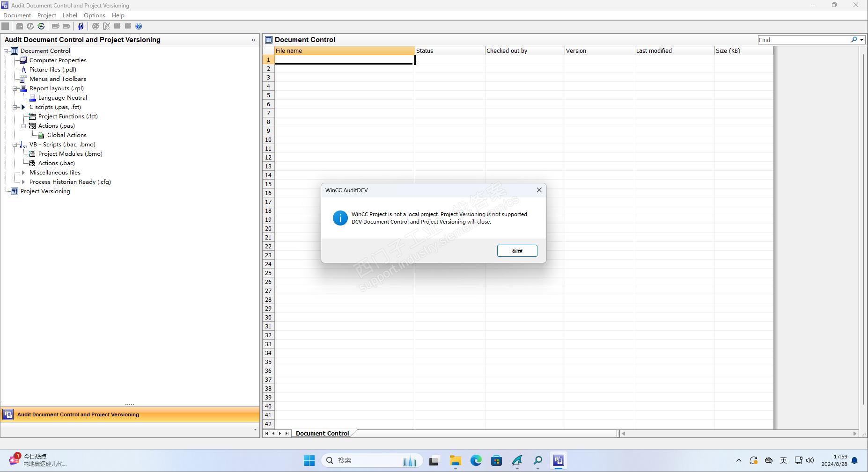Collapse the Actions (.pas) node
868x472 pixels.
click(24, 126)
